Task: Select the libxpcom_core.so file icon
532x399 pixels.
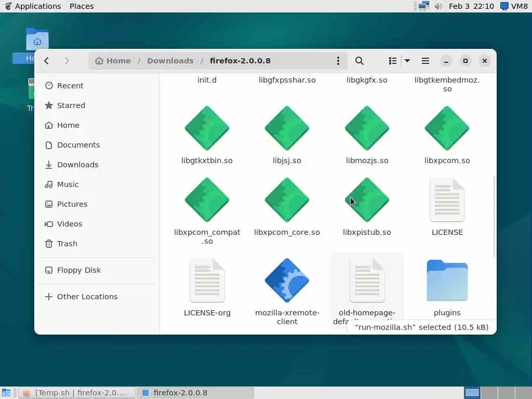Action: point(287,200)
